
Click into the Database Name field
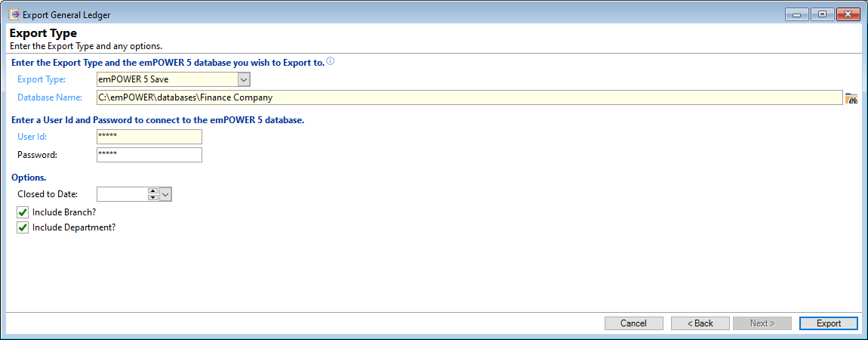(x=469, y=97)
